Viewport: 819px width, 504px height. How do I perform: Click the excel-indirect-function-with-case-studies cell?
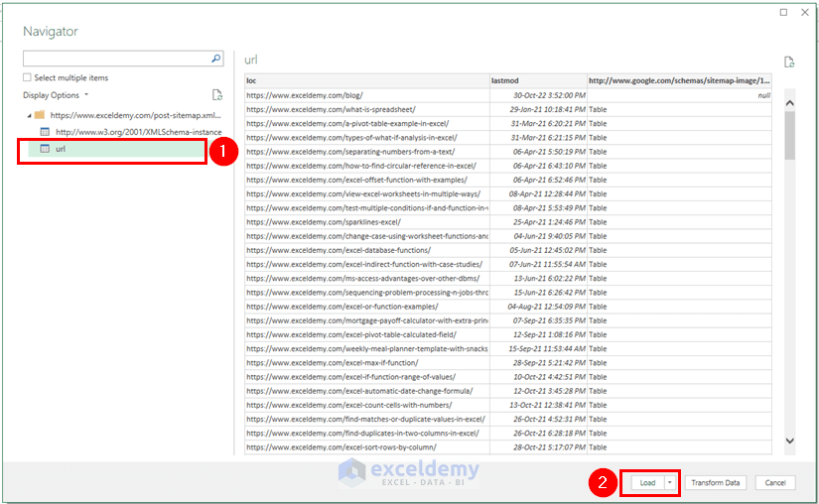pyautogui.click(x=366, y=265)
